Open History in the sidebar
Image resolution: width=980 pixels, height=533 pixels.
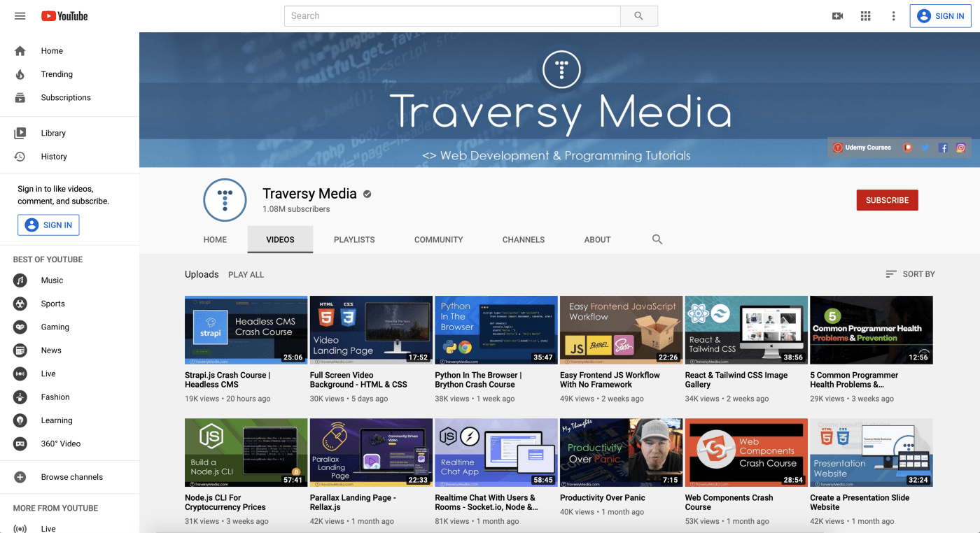(x=54, y=157)
